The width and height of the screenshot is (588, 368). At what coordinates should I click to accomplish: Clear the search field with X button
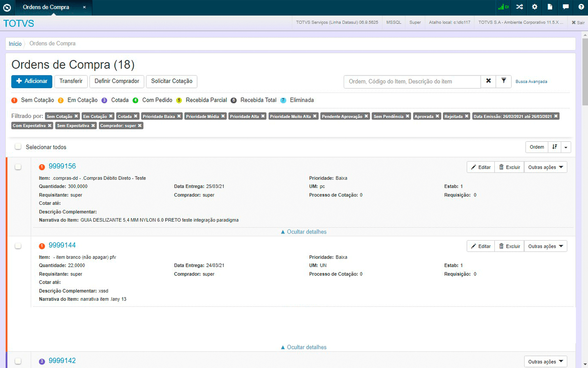(488, 81)
